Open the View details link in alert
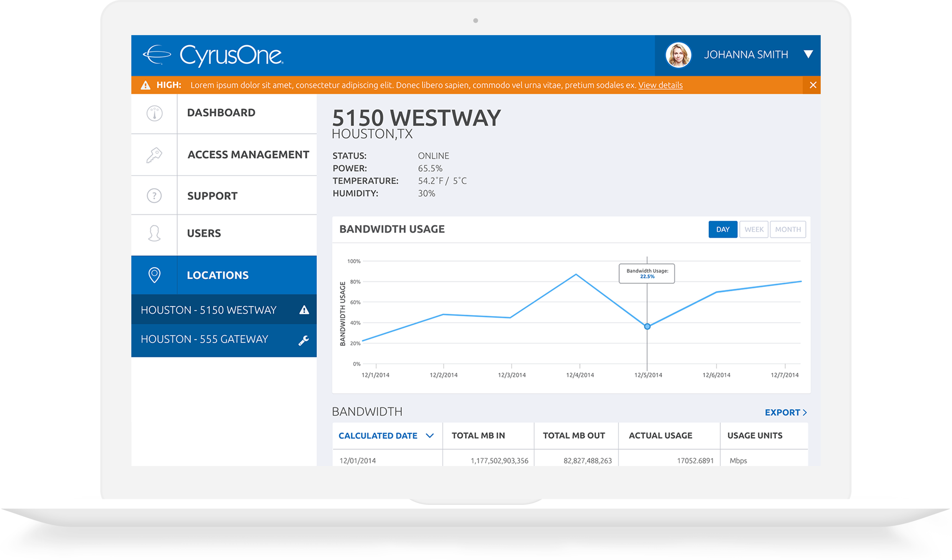The image size is (952, 560). 660,85
